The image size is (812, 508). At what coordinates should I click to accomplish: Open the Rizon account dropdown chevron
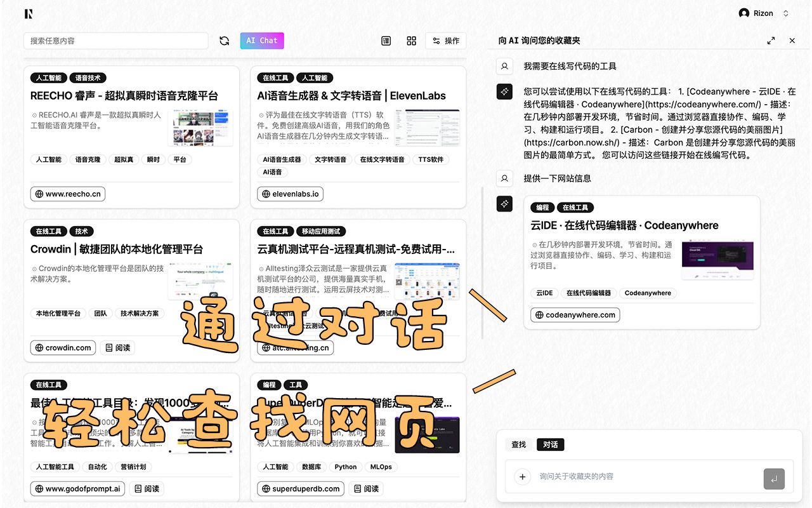coord(785,13)
